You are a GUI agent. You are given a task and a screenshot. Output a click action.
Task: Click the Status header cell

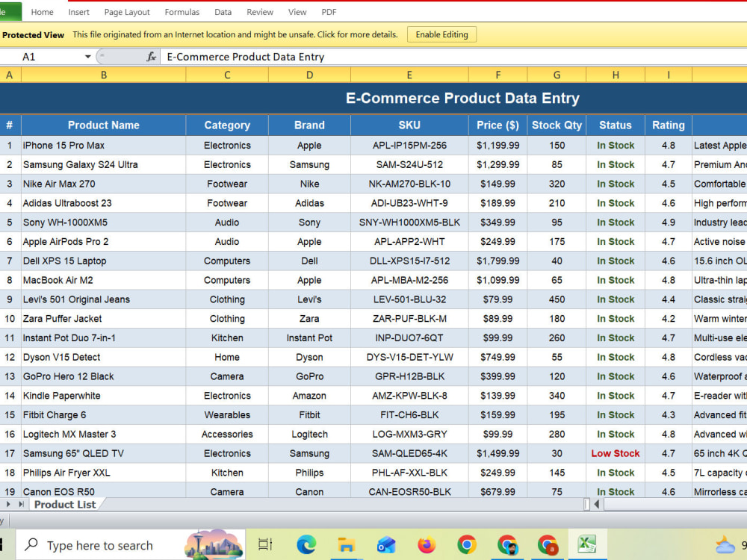[x=616, y=125]
